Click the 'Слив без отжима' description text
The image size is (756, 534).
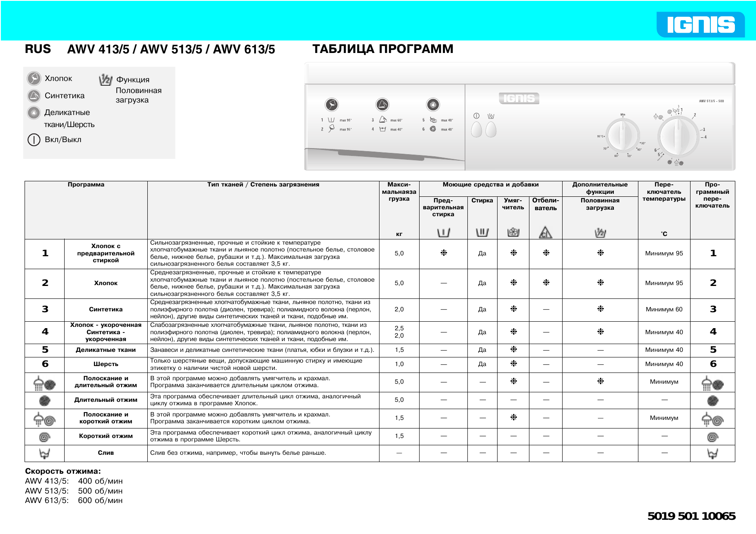coord(238,453)
